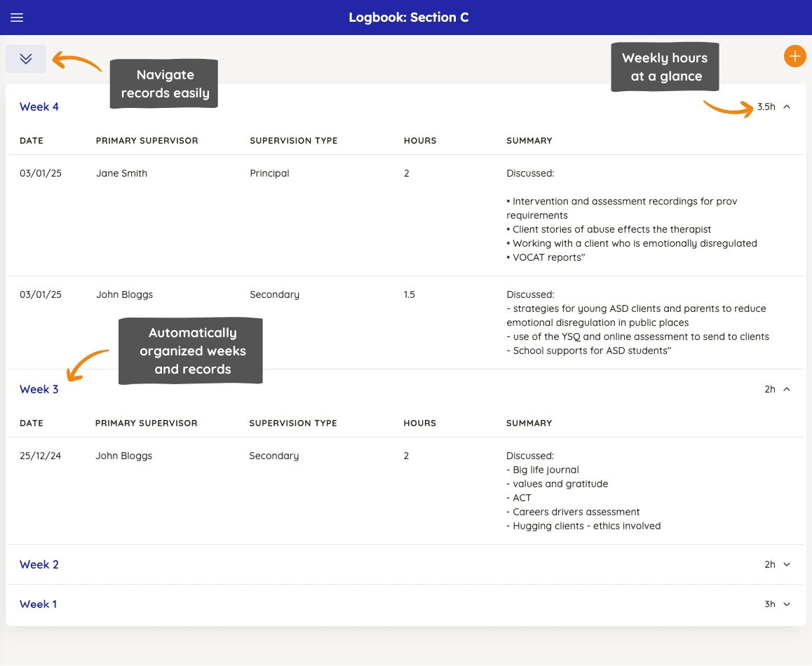Click the down chevron on the Week 1 row
Viewport: 812px width, 666px height.
pos(787,604)
